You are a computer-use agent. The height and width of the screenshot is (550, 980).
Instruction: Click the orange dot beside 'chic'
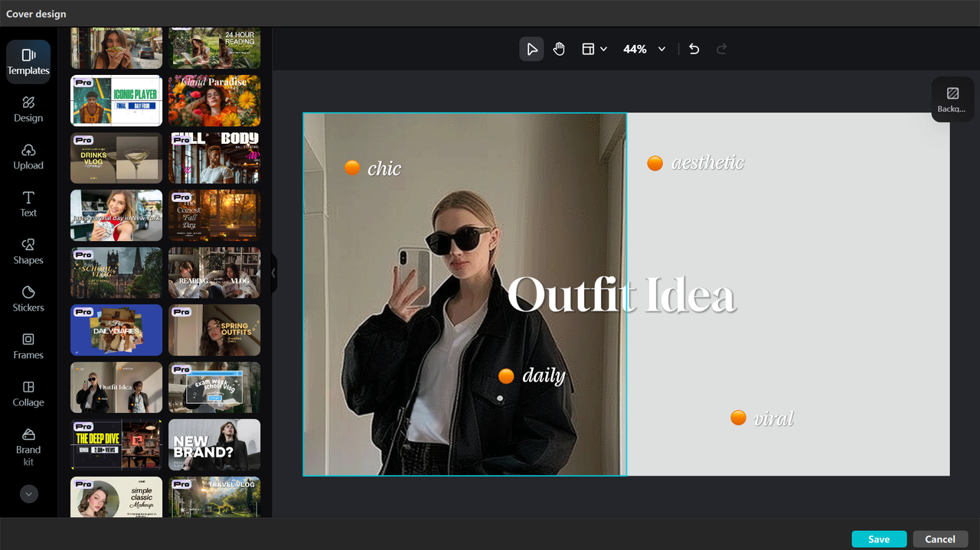[x=352, y=168]
